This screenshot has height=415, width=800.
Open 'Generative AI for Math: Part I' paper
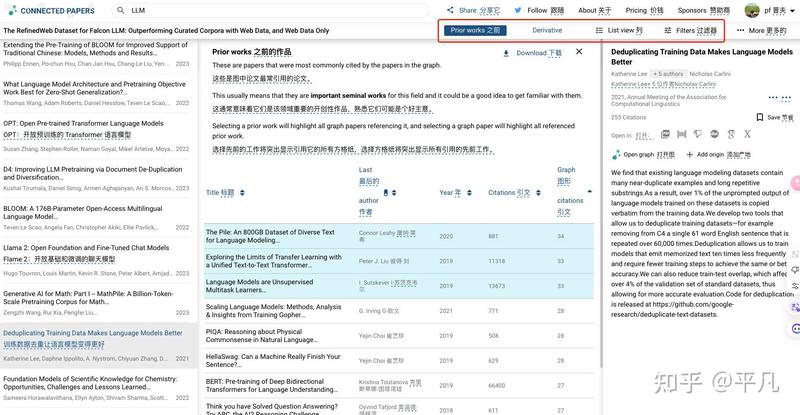[x=88, y=298]
